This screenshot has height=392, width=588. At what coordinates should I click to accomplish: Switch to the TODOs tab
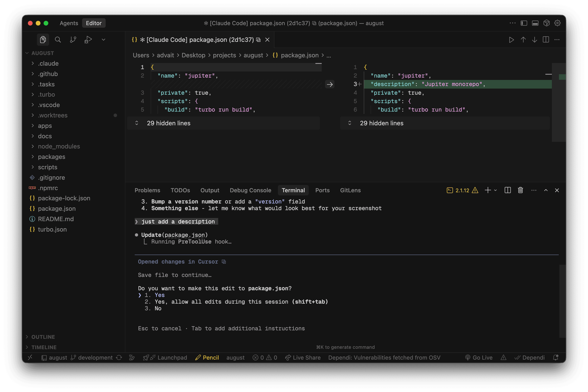[x=180, y=190]
